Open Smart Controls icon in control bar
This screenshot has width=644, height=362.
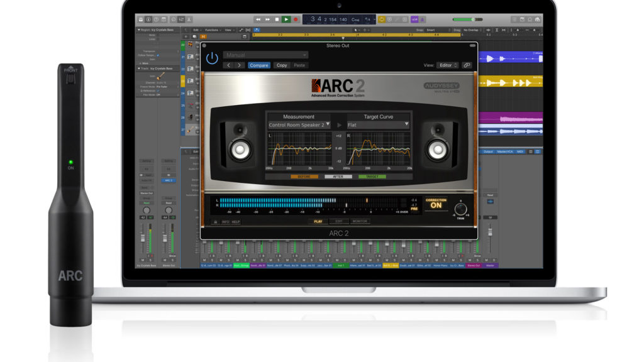click(174, 19)
